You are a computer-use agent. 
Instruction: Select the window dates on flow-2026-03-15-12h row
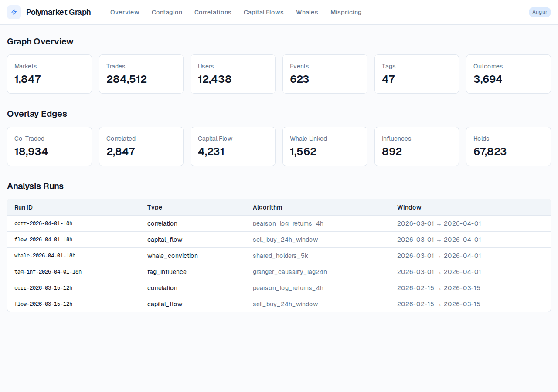(x=439, y=304)
